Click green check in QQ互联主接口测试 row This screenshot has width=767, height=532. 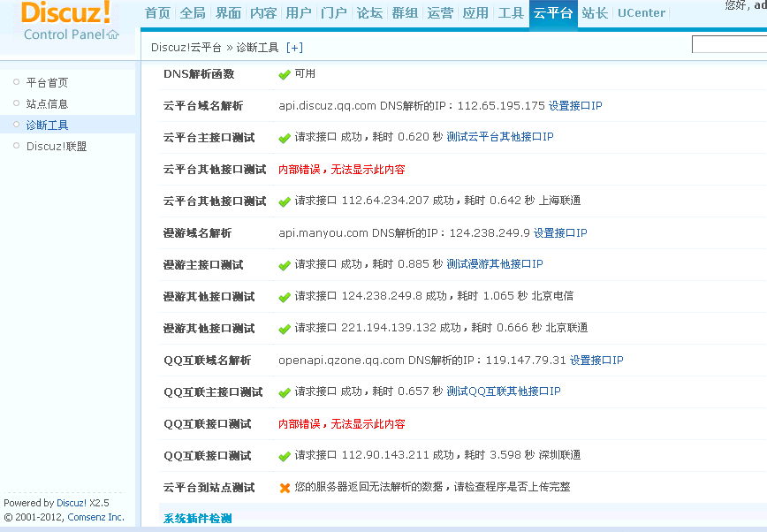coord(285,393)
